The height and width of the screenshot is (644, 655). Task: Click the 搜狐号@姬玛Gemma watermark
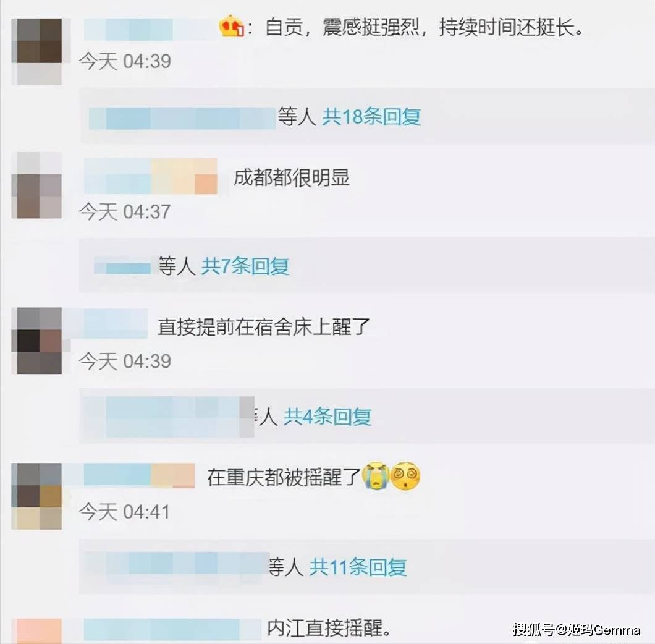point(577,629)
